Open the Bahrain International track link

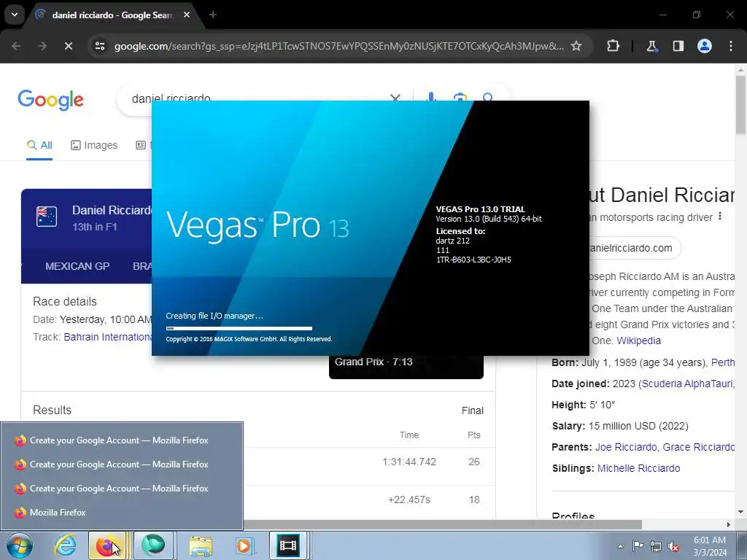(x=108, y=337)
